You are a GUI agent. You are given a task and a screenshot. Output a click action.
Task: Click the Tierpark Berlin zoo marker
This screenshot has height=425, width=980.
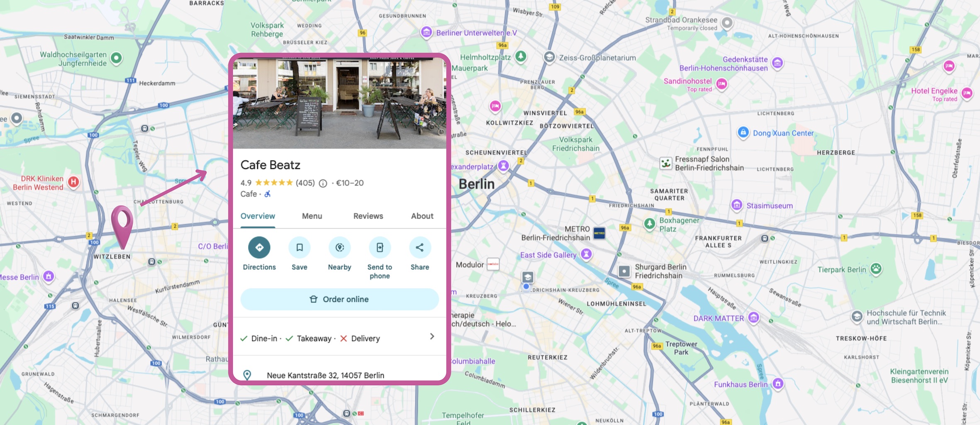875,269
